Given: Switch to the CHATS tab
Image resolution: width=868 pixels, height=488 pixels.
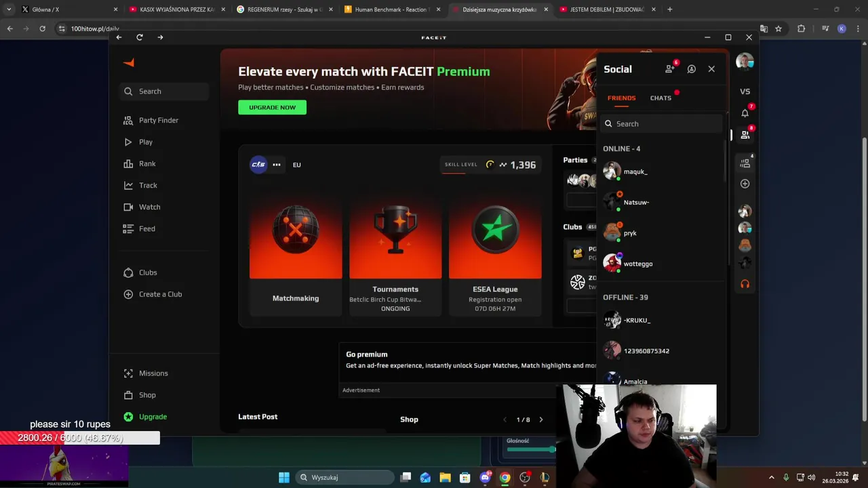Looking at the screenshot, I should coord(660,98).
